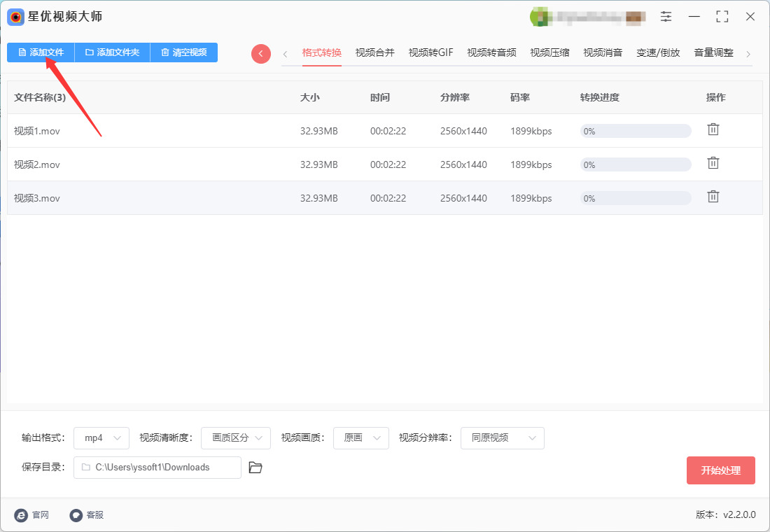
Task: Select the 视频压缩 tab
Action: (x=549, y=52)
